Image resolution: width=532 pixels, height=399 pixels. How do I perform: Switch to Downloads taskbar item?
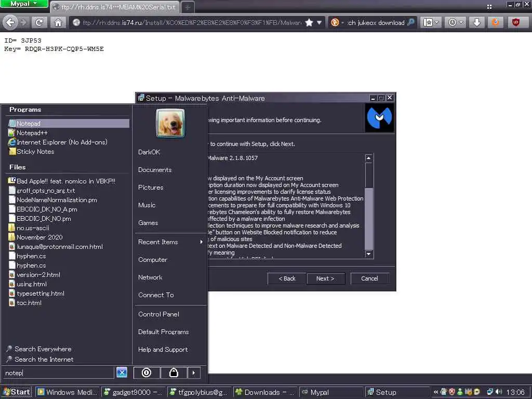point(264,392)
